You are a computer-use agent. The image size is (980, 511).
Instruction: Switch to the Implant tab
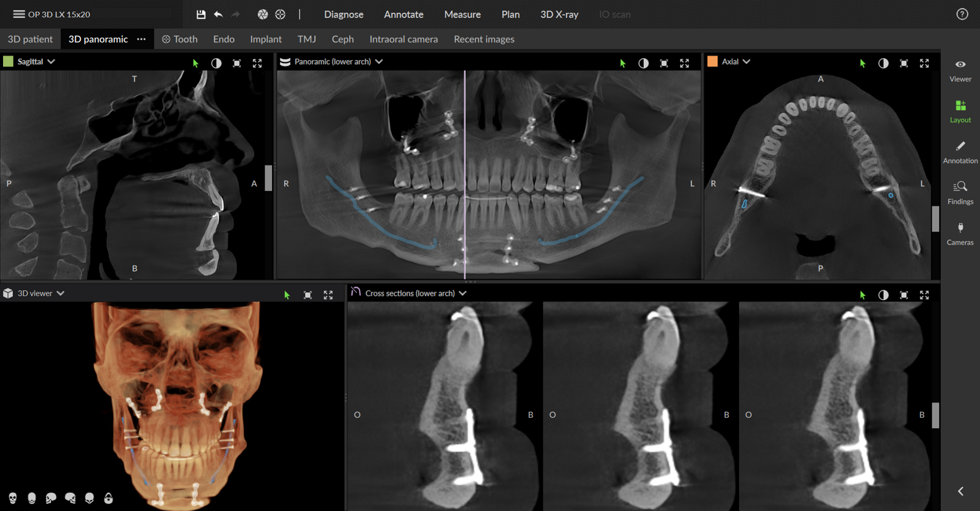coord(266,39)
